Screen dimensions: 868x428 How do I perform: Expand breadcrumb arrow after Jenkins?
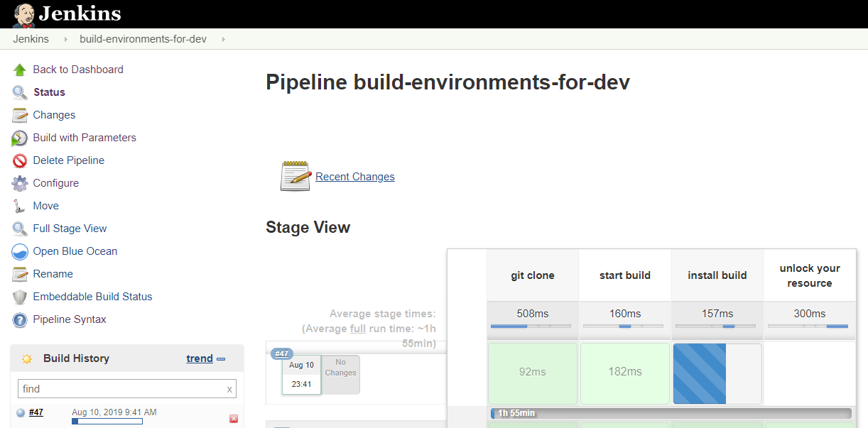[x=65, y=39]
